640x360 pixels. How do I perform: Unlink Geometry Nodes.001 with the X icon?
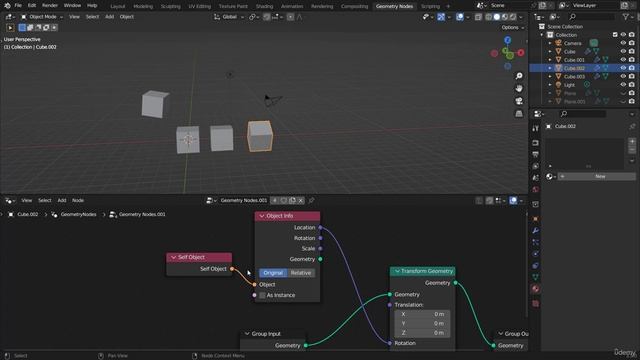[x=301, y=200]
